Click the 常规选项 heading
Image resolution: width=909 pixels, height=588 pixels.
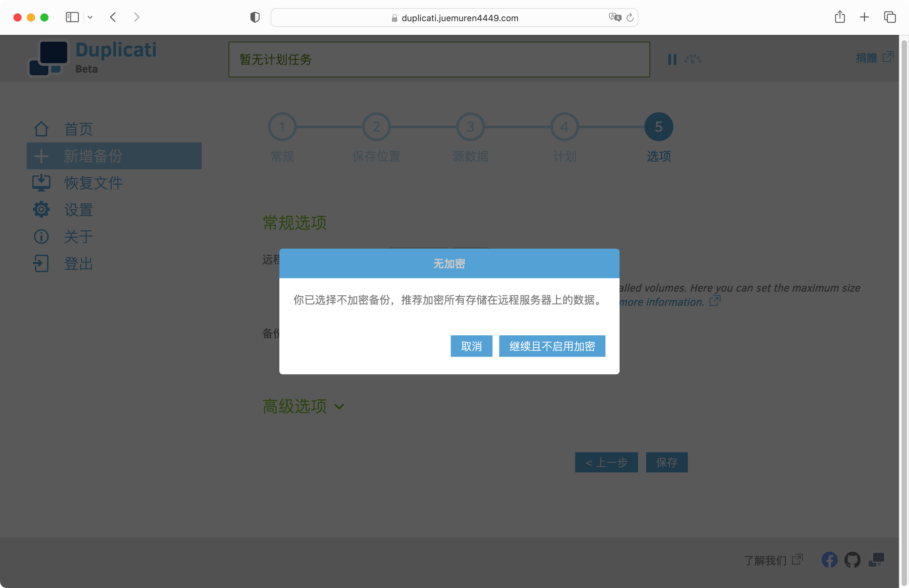(x=294, y=222)
